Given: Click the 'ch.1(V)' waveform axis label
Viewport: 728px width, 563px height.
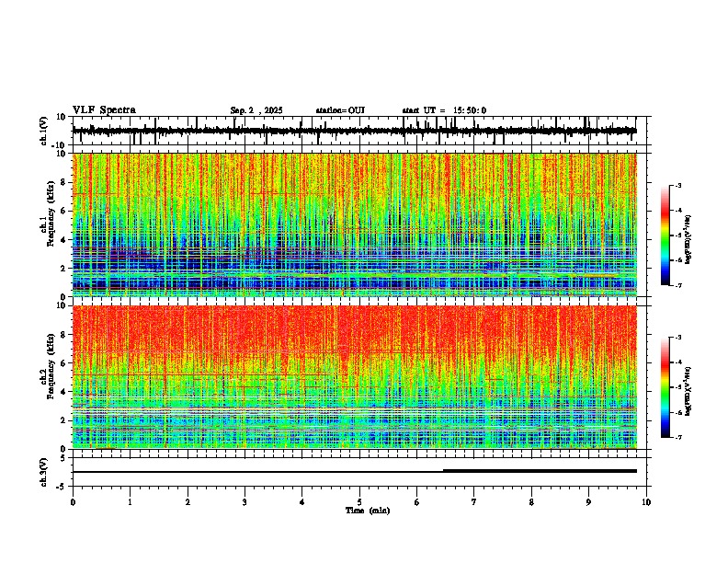Looking at the screenshot, I should click(x=44, y=131).
